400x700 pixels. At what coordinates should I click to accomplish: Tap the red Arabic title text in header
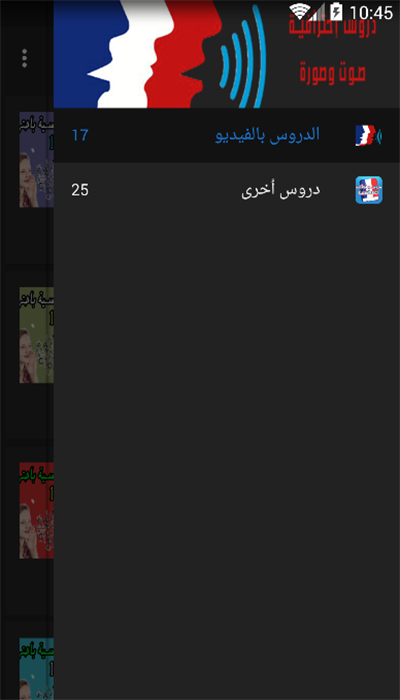click(x=333, y=51)
